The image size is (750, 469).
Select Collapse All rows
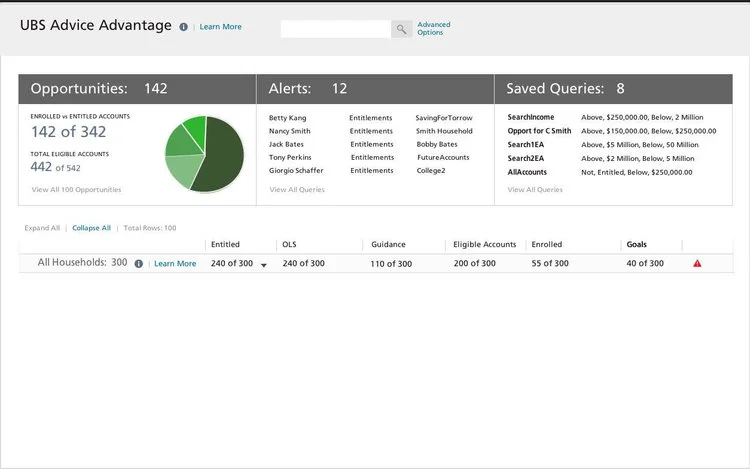coord(91,228)
